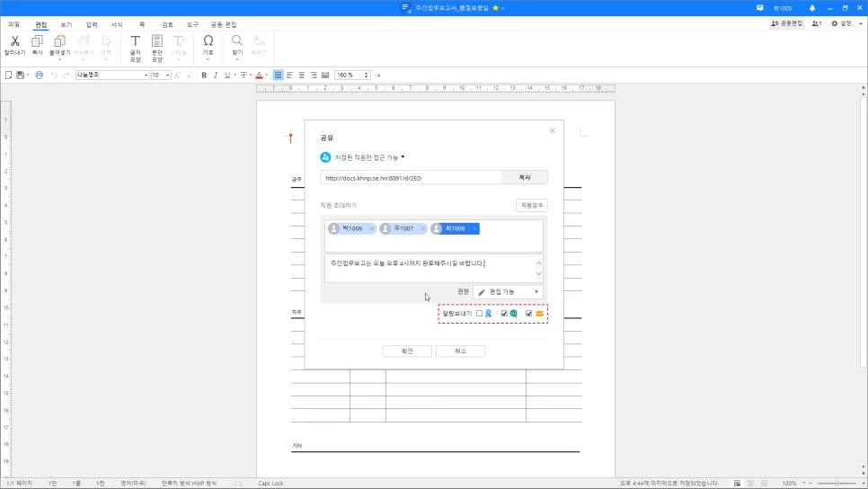The height and width of the screenshot is (489, 868).
Task: Open the 보기 (View) menu tab
Action: pos(66,24)
